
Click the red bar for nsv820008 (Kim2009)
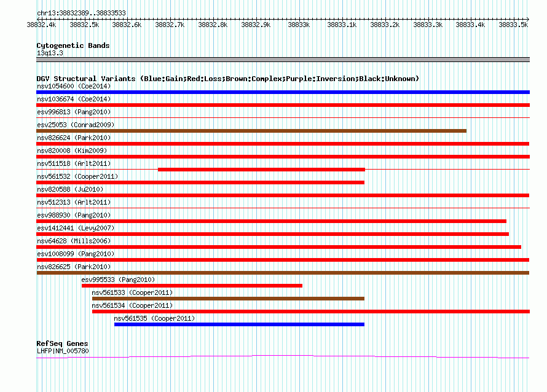click(283, 157)
